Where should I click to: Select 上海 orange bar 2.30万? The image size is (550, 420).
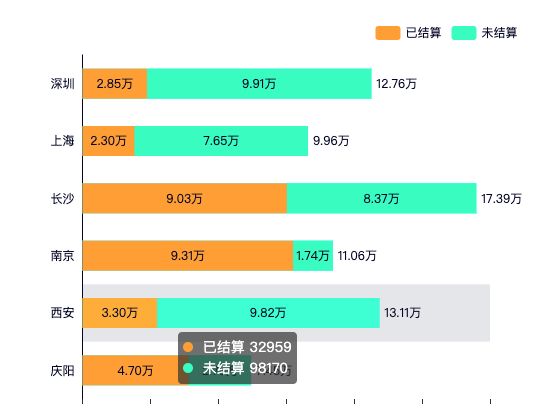pyautogui.click(x=109, y=141)
